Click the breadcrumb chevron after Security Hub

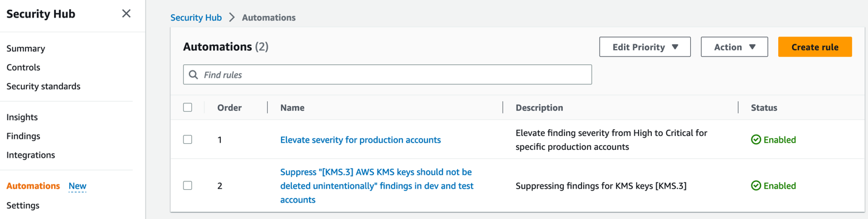point(232,18)
